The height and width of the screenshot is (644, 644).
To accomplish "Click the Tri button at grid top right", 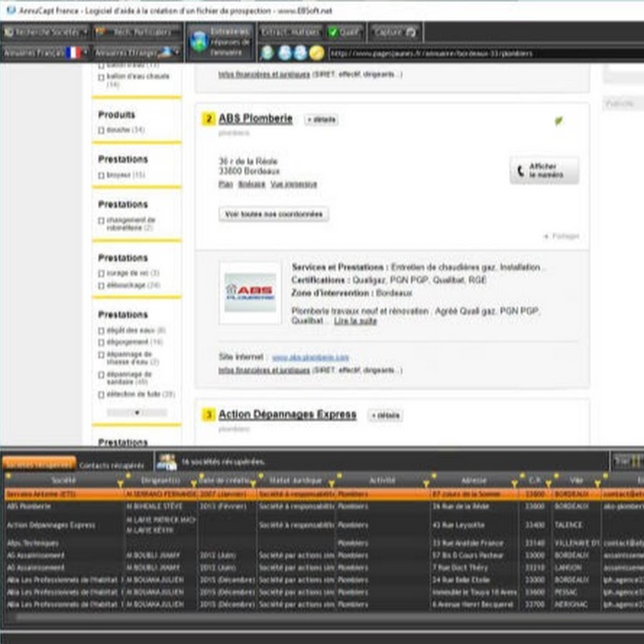I will (627, 461).
